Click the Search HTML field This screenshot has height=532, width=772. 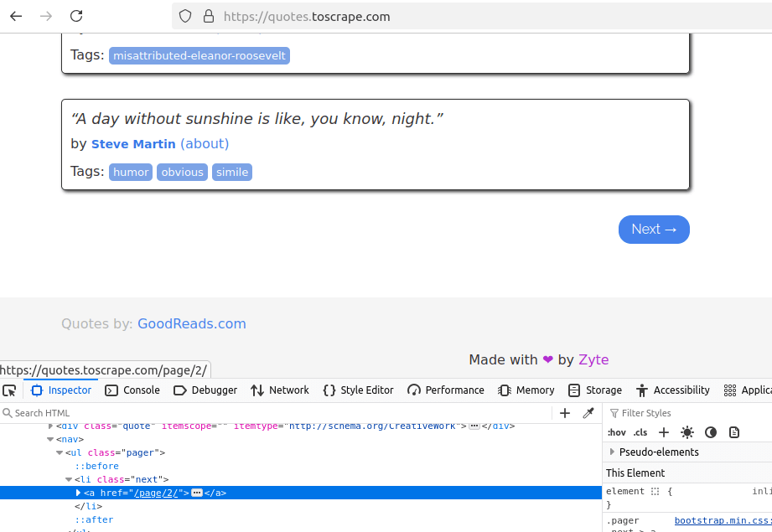[x=276, y=413]
